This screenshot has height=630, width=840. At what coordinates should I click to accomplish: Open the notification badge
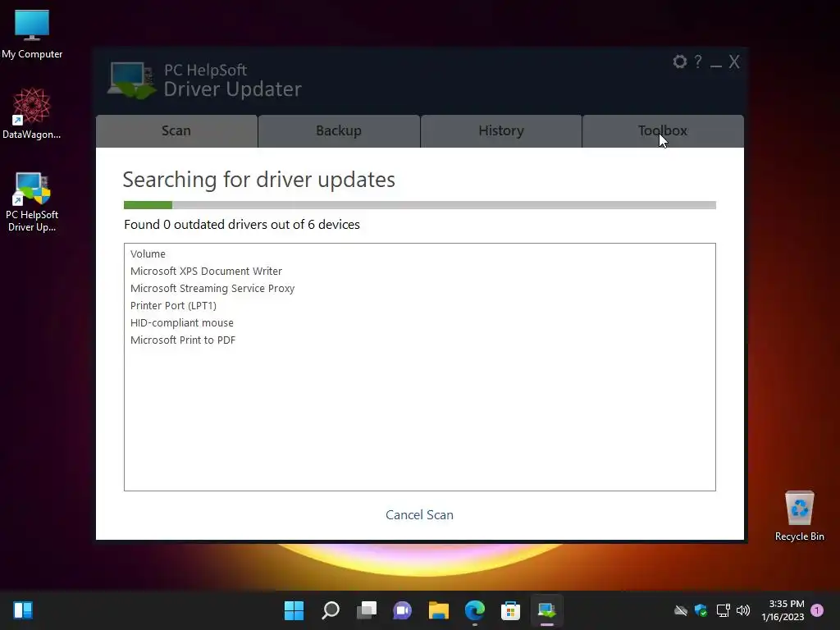coord(817,610)
